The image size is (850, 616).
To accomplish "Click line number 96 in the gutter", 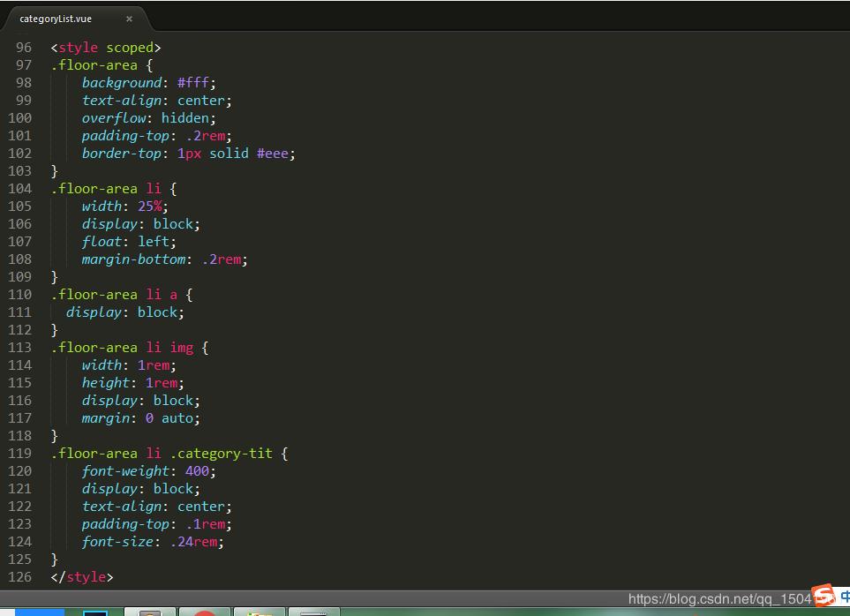I will point(23,48).
